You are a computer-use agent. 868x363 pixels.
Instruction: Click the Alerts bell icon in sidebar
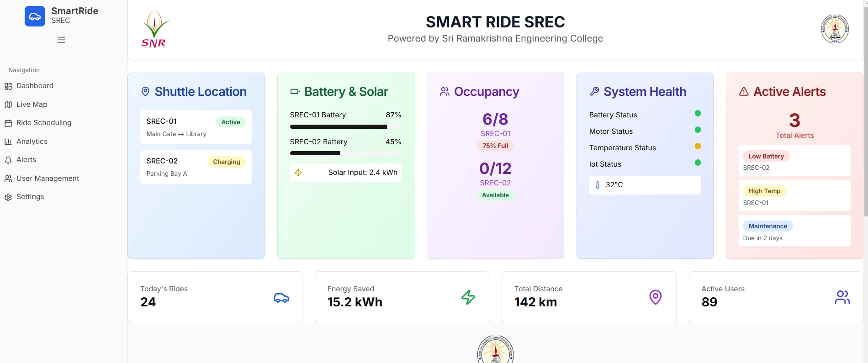click(8, 160)
